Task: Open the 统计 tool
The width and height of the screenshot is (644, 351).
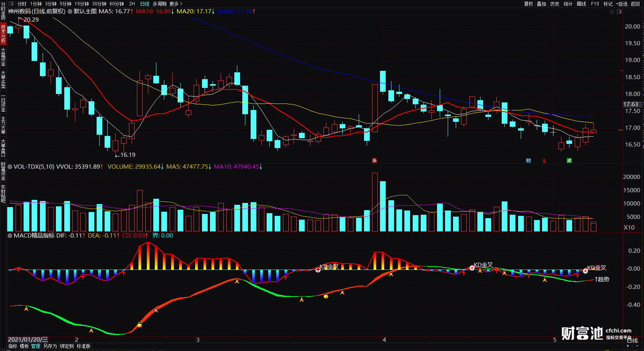Action: [568, 4]
